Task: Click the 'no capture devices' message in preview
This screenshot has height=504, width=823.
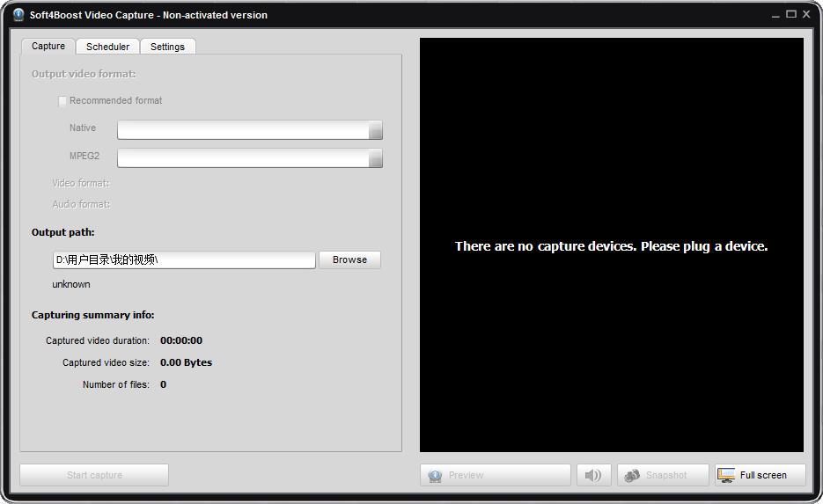Action: coord(611,246)
